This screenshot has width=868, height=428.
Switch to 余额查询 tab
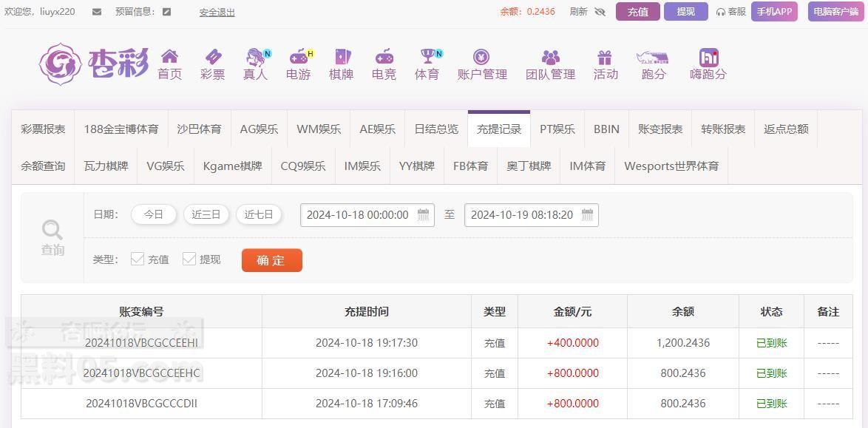pyautogui.click(x=43, y=166)
